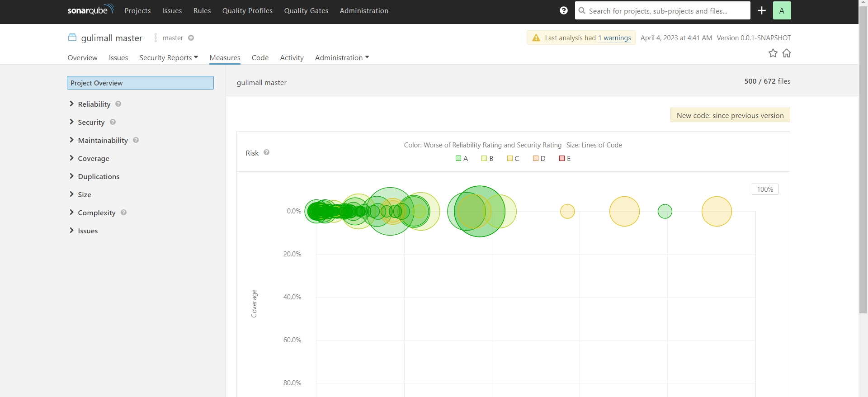Image resolution: width=868 pixels, height=397 pixels.
Task: Click the help icon next to Security
Action: [113, 122]
